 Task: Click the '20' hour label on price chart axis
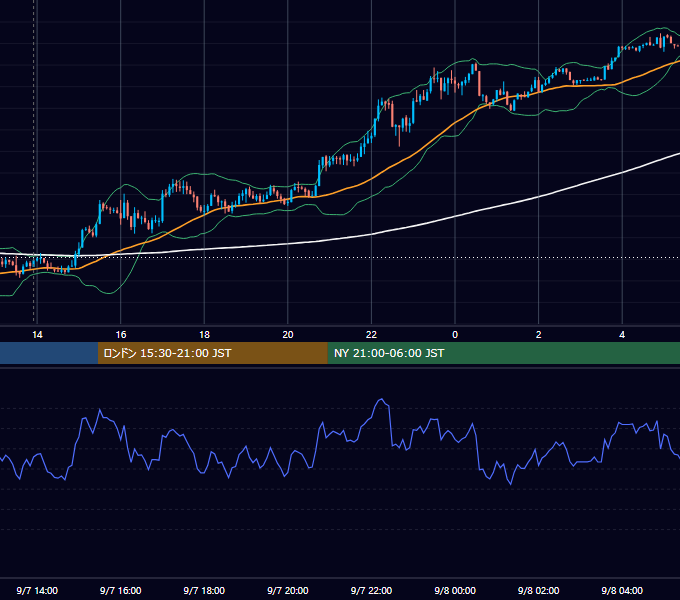coord(288,335)
